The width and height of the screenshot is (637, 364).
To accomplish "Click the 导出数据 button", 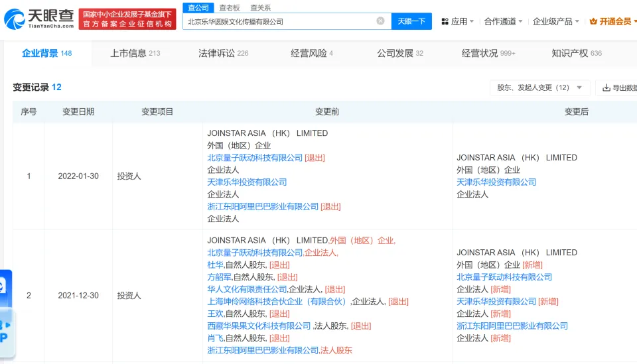I will coord(616,88).
